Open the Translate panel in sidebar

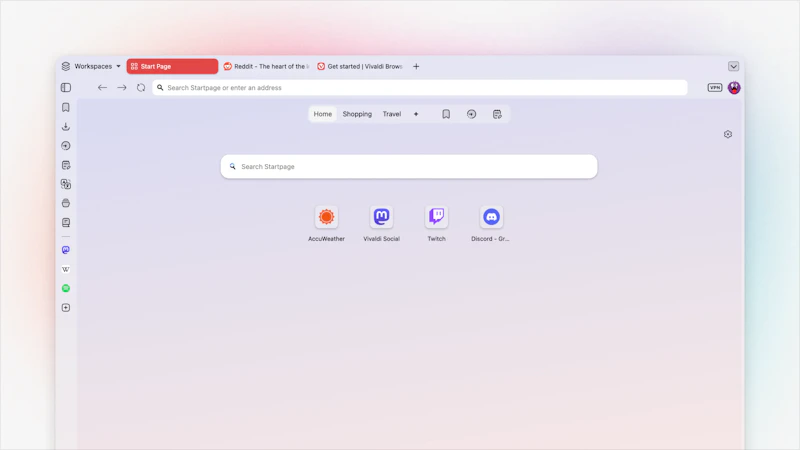[66, 184]
